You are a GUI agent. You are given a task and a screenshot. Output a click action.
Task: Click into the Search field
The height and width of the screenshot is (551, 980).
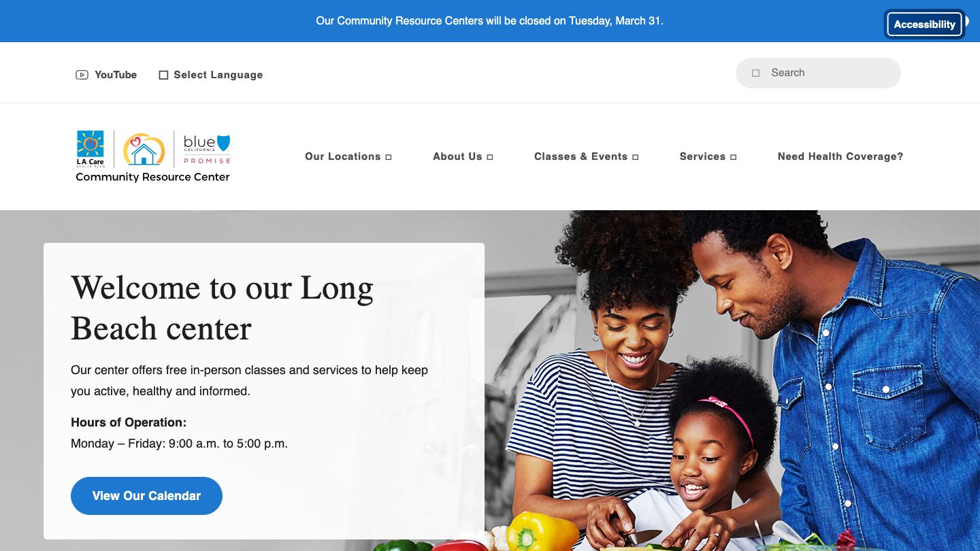click(x=818, y=73)
